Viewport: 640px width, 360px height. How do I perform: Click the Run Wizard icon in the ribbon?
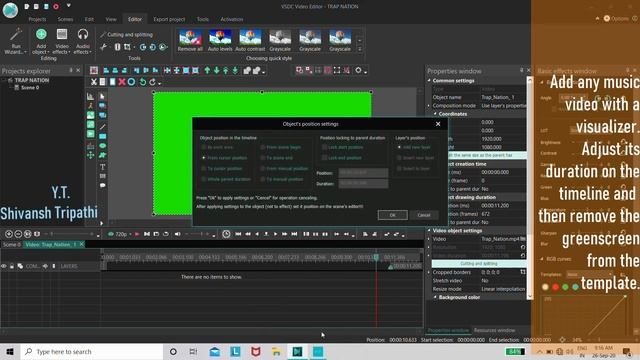(16, 34)
